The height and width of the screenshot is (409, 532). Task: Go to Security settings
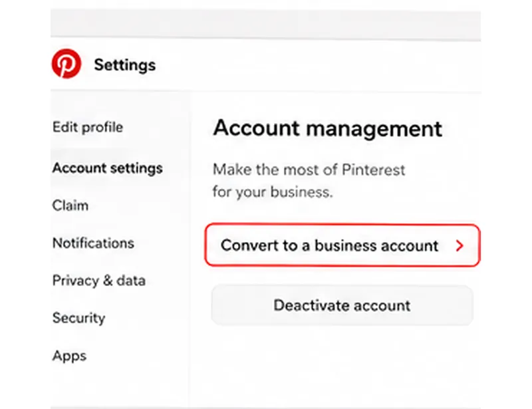point(78,318)
